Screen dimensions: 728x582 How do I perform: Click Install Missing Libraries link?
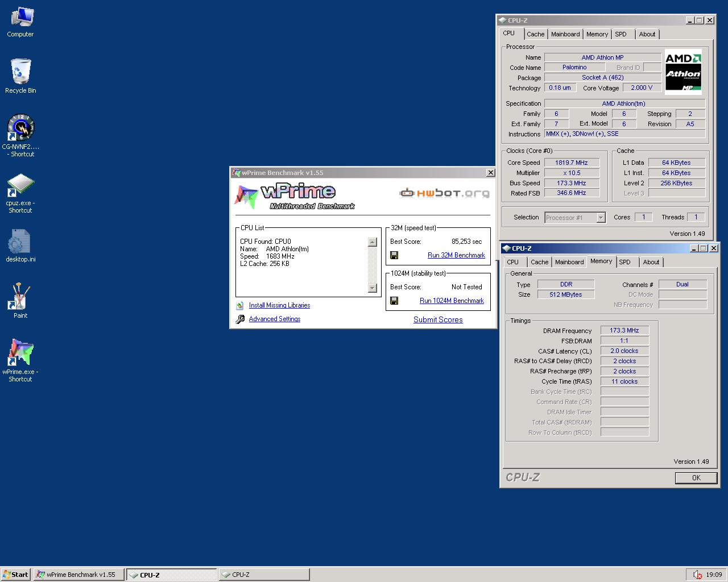point(279,305)
